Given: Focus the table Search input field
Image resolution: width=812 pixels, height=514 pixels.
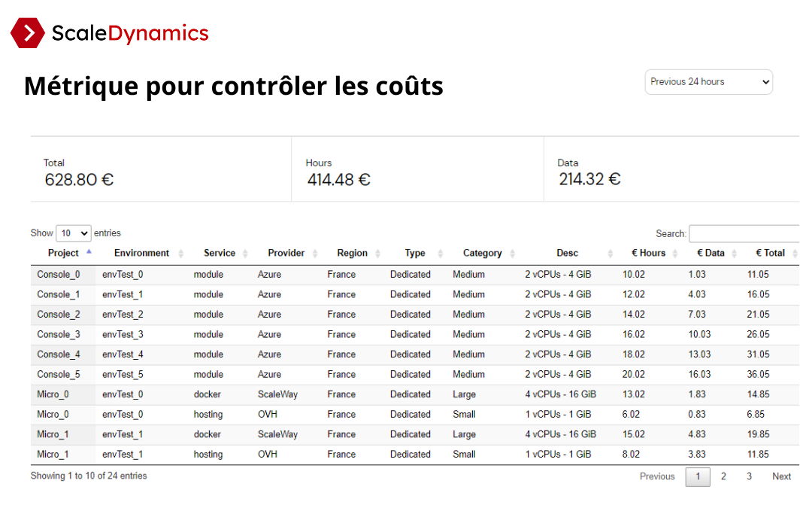Looking at the screenshot, I should (744, 234).
